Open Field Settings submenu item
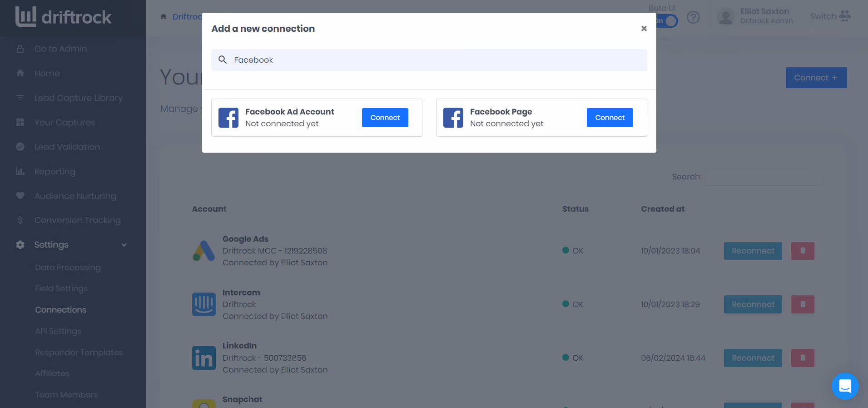868x408 pixels. pyautogui.click(x=61, y=289)
